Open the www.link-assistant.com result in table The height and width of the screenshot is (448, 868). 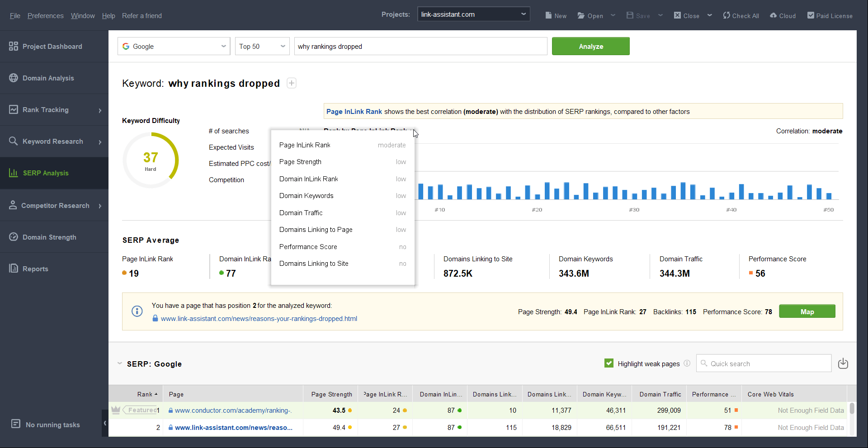pos(234,428)
